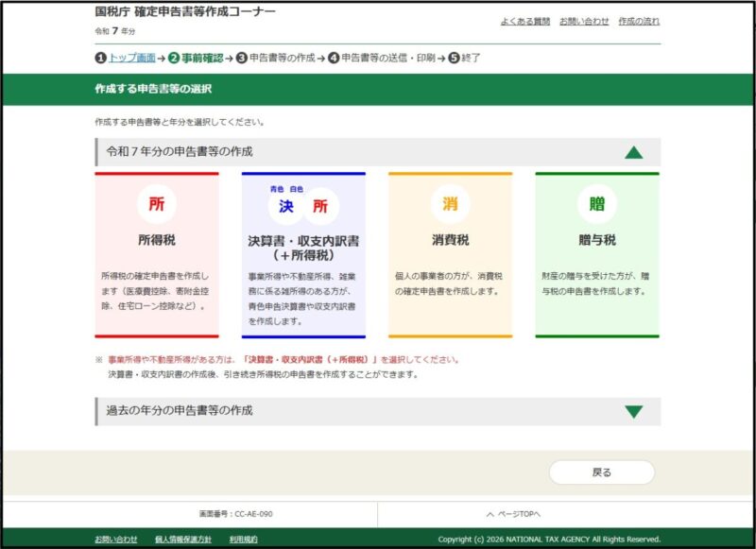Open the 利用規約 footer link
Viewport: 756px width, 549px height.
pos(243,540)
